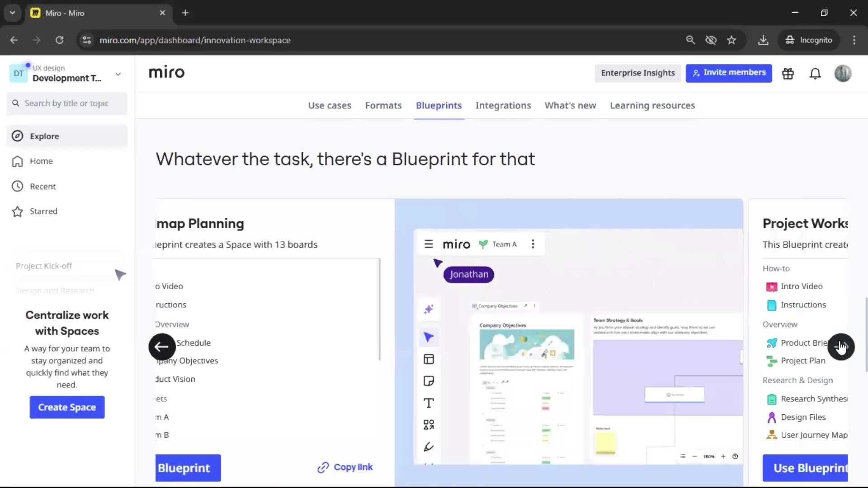Go to Home in sidebar
The width and height of the screenshot is (868, 488).
(x=67, y=161)
